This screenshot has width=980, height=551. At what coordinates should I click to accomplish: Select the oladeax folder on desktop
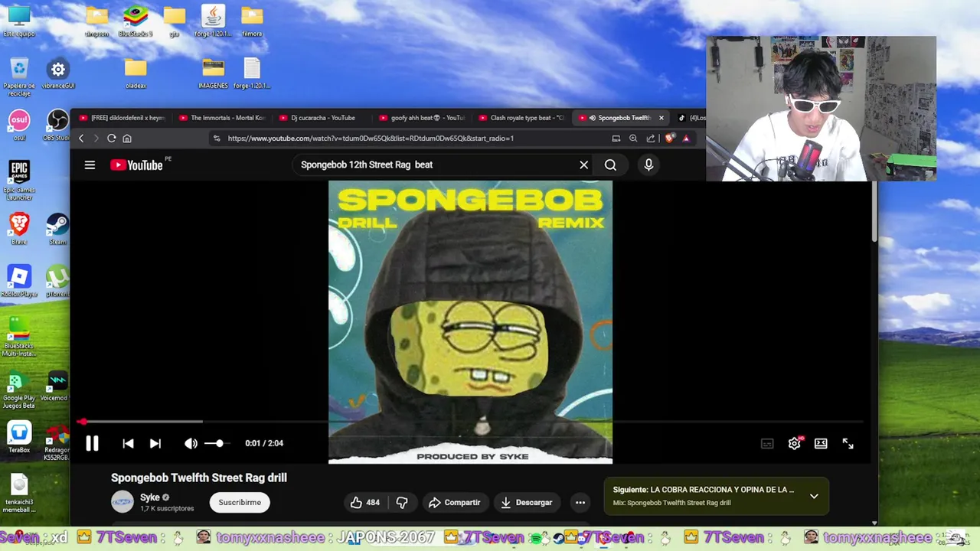(136, 74)
